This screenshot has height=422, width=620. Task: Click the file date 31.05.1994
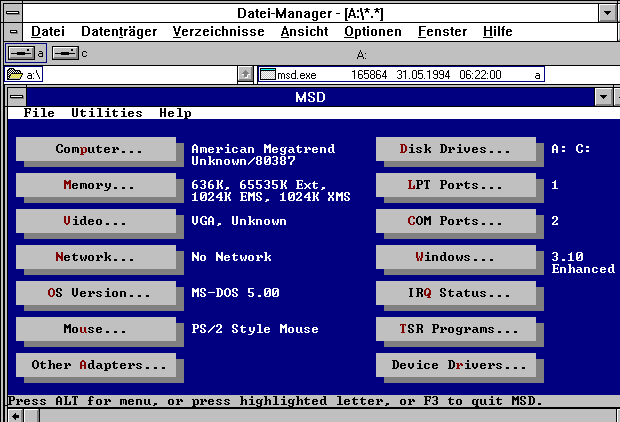point(423,75)
